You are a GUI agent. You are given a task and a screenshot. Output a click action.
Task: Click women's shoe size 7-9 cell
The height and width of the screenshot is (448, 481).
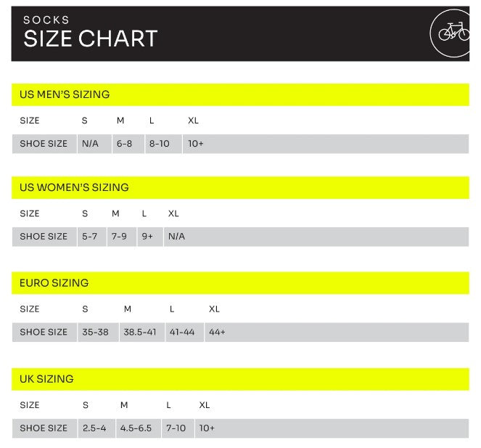pyautogui.click(x=120, y=237)
